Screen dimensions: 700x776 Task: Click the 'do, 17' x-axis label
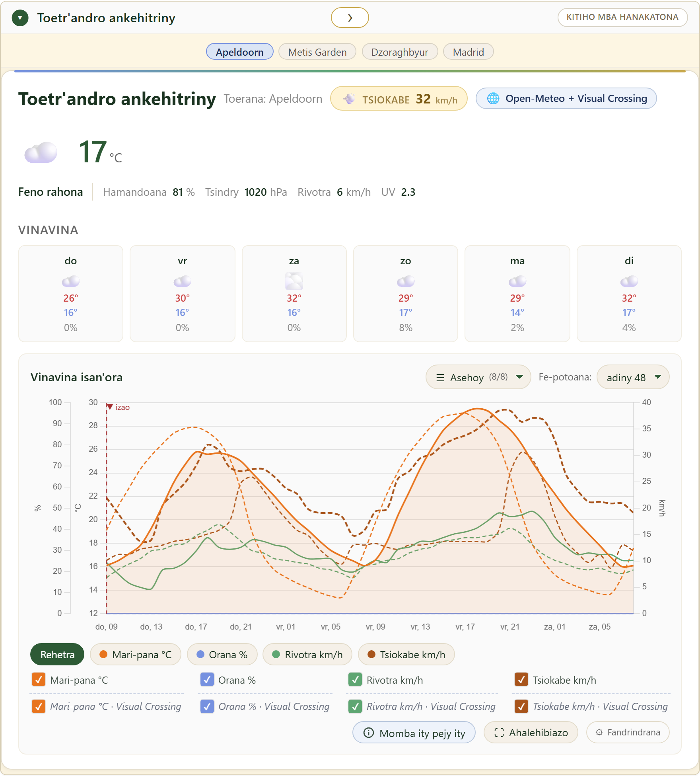[x=196, y=627]
